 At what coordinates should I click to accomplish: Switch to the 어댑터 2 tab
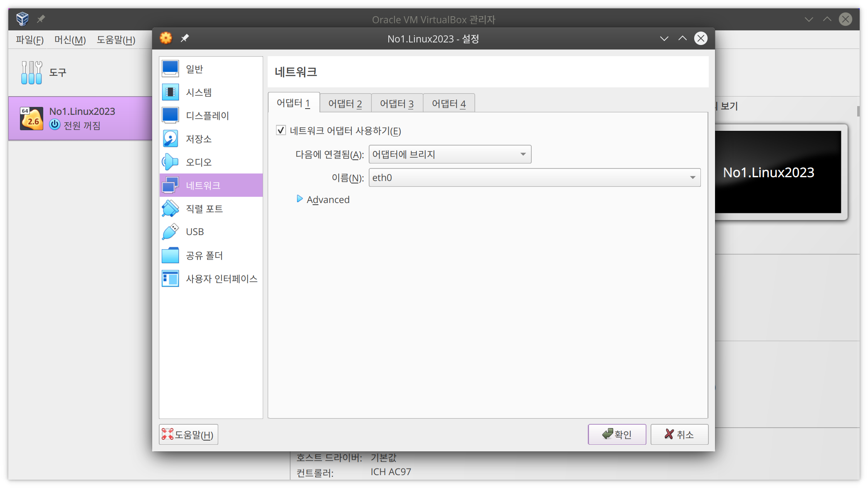[x=345, y=104]
